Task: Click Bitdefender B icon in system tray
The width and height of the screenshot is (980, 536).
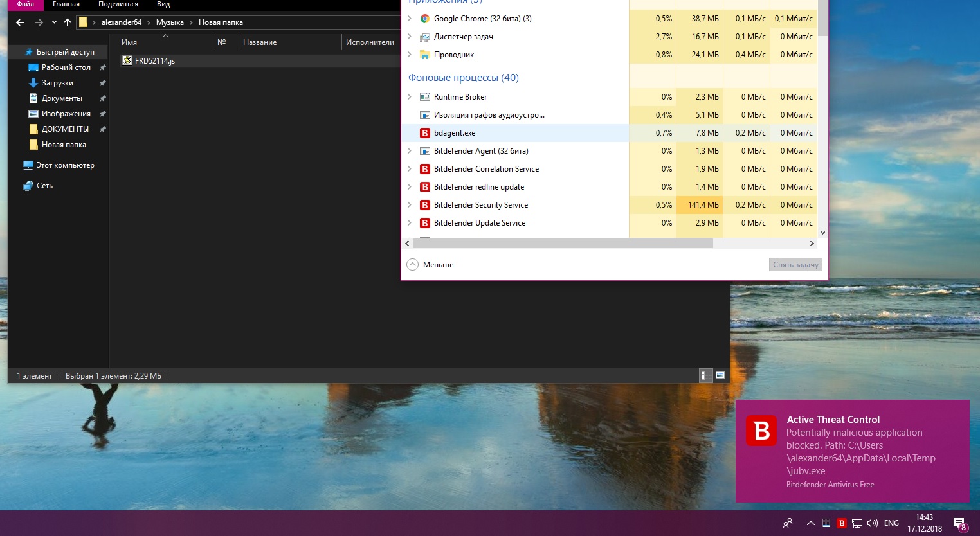Action: (x=842, y=523)
